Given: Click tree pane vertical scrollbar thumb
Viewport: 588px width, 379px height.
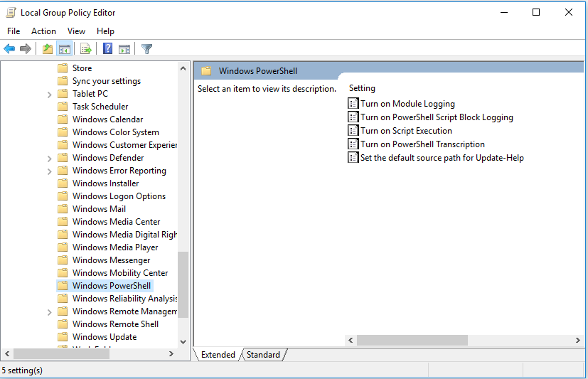Looking at the screenshot, I should [183, 284].
